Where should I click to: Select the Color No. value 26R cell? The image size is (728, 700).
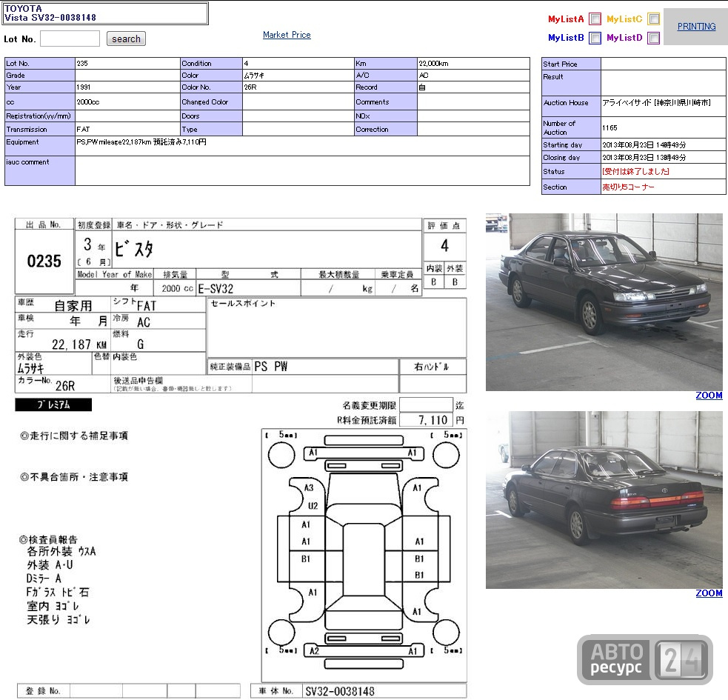pyautogui.click(x=298, y=87)
